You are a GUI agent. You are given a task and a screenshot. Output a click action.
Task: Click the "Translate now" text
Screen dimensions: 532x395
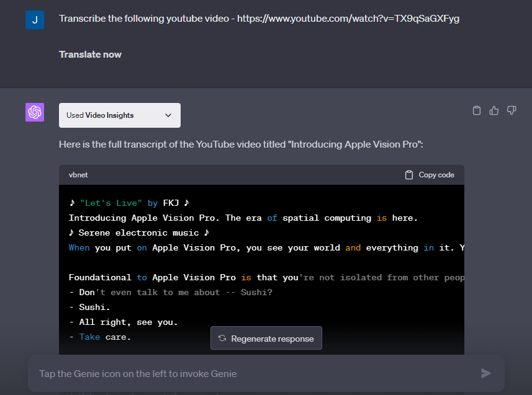pyautogui.click(x=90, y=55)
